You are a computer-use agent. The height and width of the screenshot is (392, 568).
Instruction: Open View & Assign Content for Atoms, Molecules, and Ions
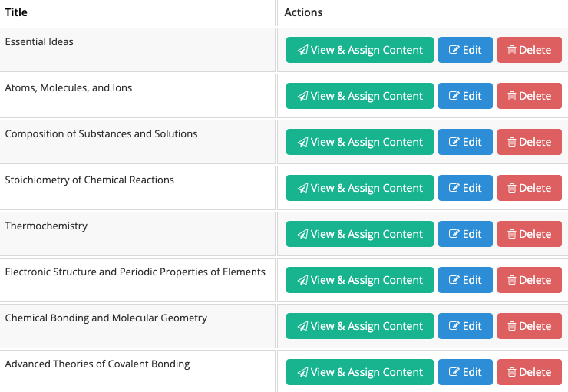coord(360,96)
